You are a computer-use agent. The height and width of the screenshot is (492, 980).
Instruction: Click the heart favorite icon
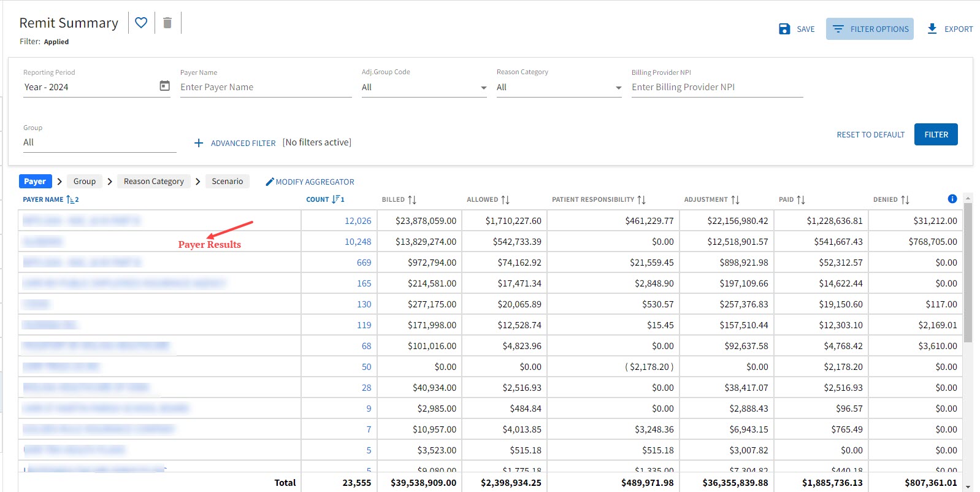141,23
